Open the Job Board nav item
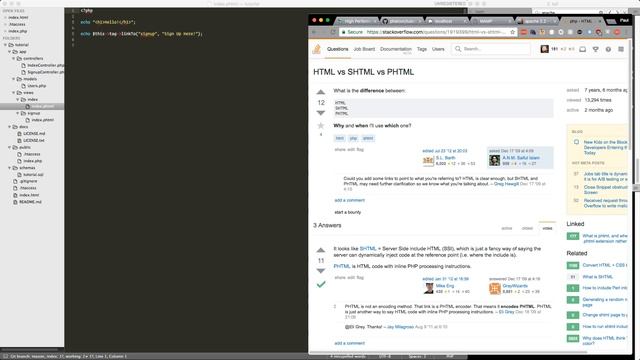 (x=364, y=49)
